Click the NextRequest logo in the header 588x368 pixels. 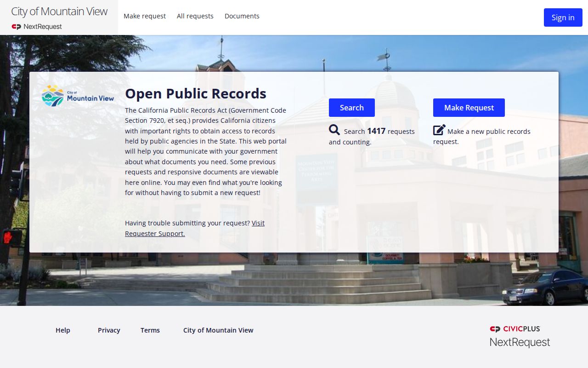tap(37, 27)
